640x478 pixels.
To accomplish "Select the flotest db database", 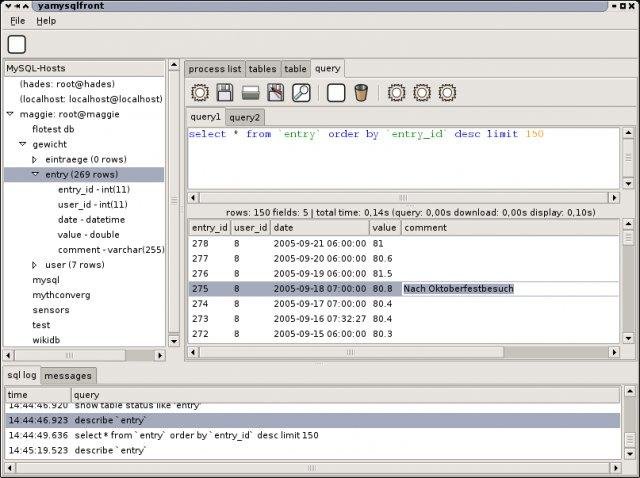I will [53, 129].
